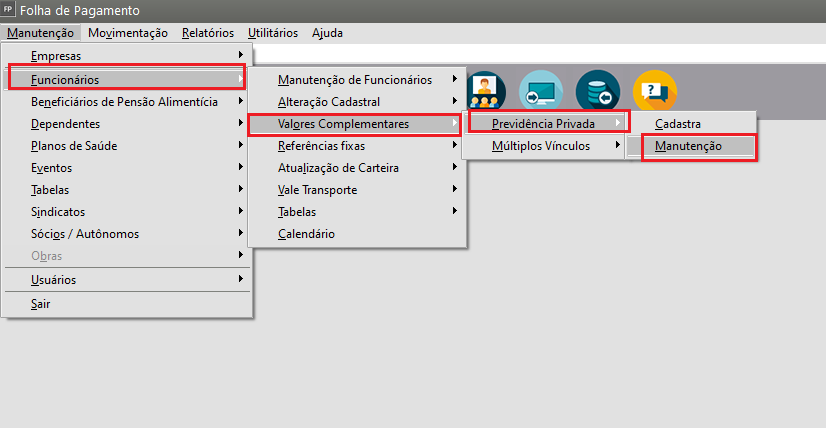Open Calendário from Funcionários submenu
This screenshot has width=826, height=428.
pyautogui.click(x=357, y=234)
